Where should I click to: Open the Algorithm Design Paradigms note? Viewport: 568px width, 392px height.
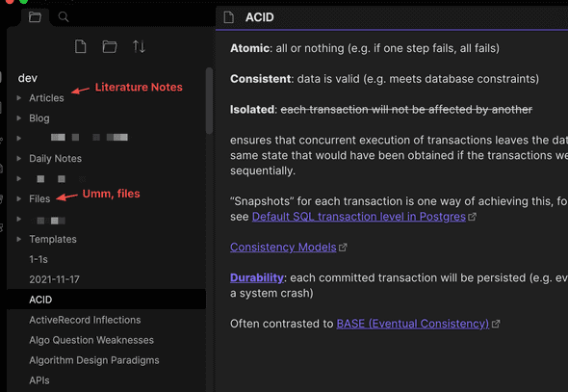tap(94, 360)
